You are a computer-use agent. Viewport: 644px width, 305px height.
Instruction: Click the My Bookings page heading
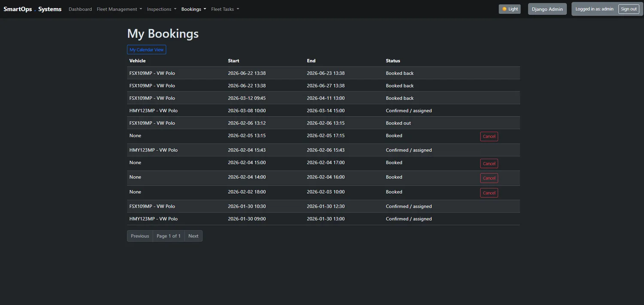[163, 34]
